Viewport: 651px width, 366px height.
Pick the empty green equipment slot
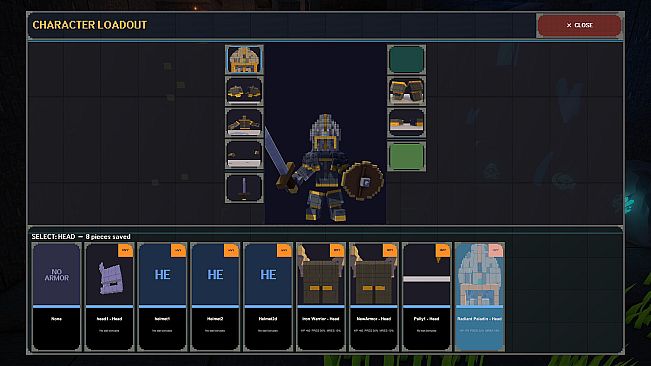coord(406,156)
